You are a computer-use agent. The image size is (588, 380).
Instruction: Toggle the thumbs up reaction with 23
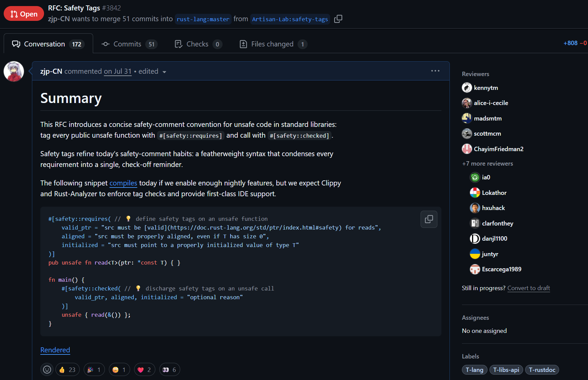(68, 370)
